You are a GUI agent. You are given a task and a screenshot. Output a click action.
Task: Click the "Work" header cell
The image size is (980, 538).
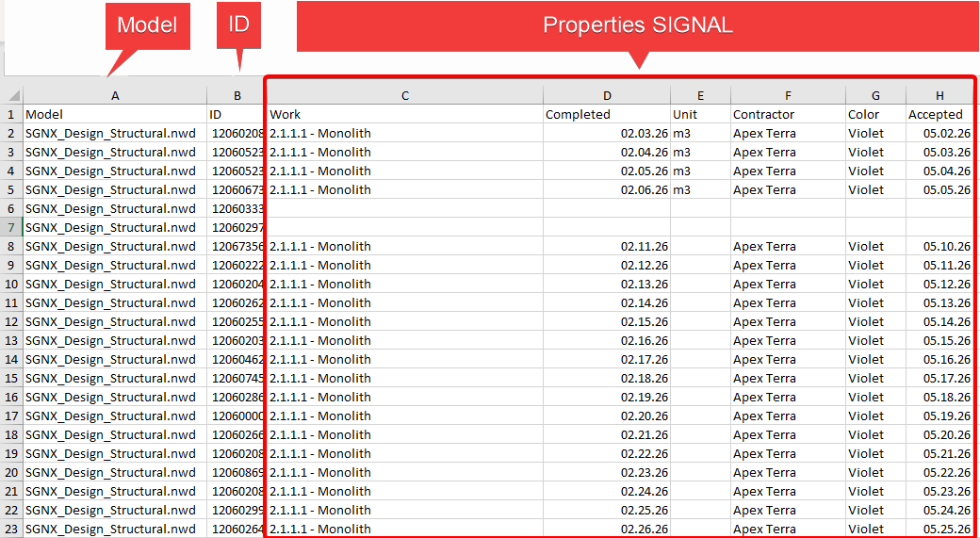(x=405, y=114)
